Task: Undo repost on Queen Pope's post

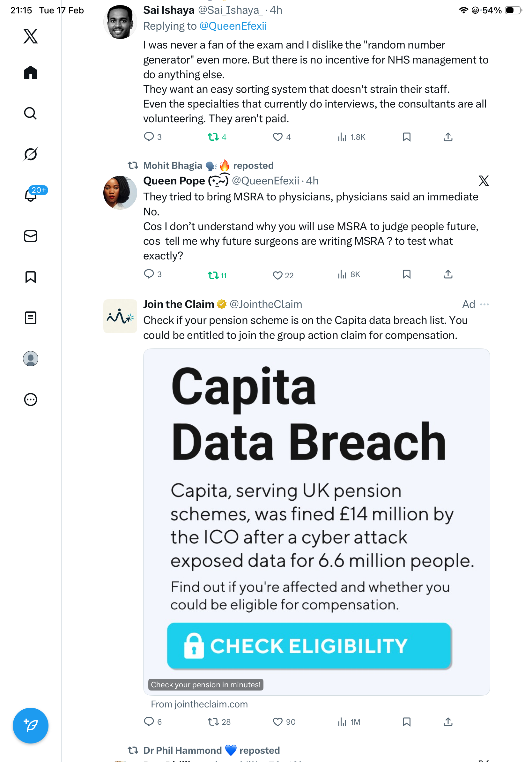Action: (x=213, y=275)
